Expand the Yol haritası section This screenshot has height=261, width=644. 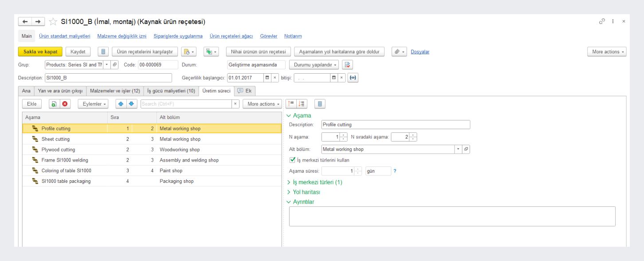click(306, 192)
